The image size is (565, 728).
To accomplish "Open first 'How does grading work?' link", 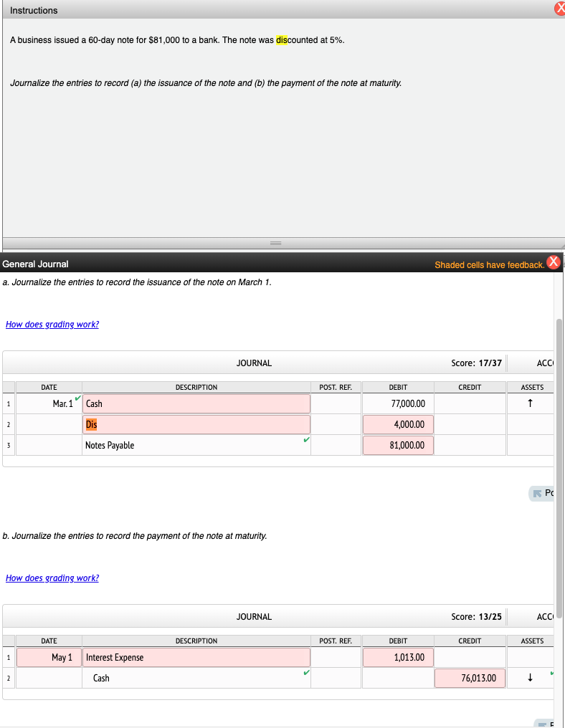I will [52, 324].
